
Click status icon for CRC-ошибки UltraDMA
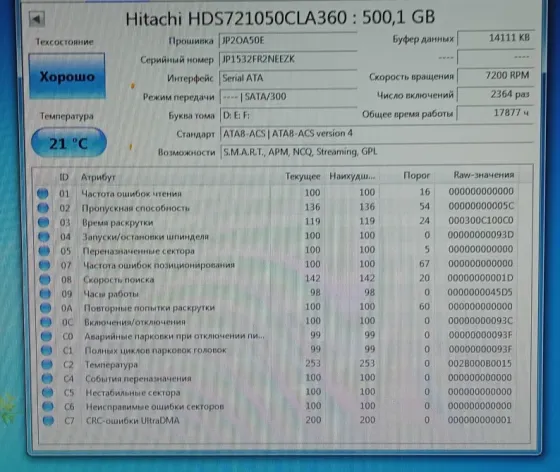49,421
